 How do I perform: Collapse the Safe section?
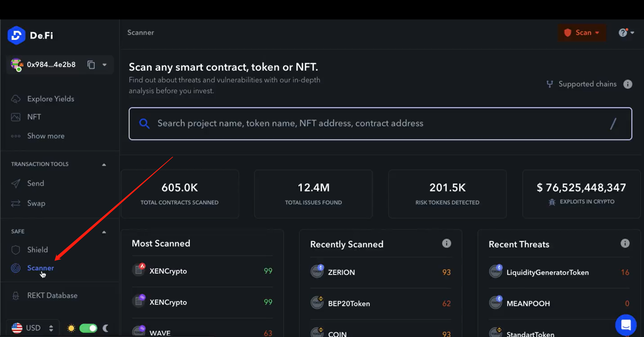point(104,232)
